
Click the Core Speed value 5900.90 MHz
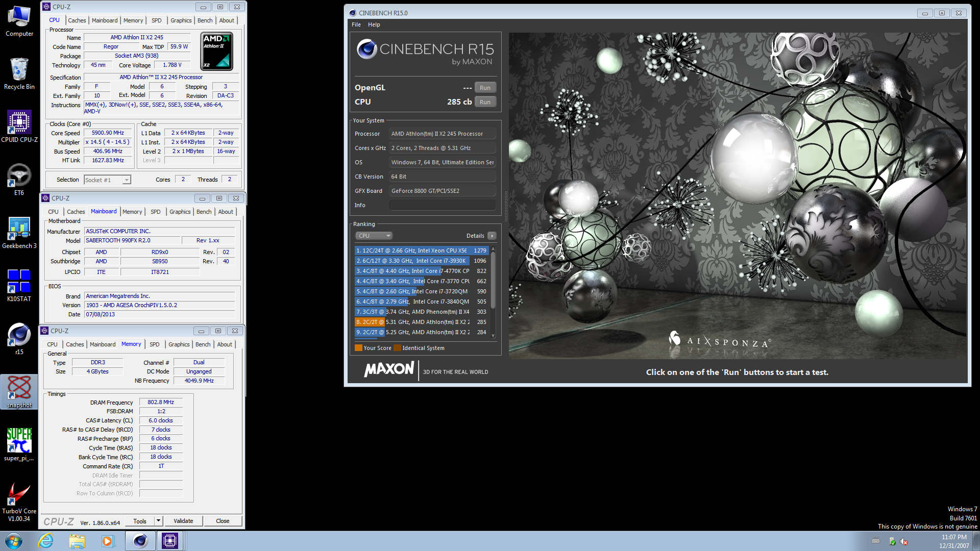pyautogui.click(x=108, y=133)
